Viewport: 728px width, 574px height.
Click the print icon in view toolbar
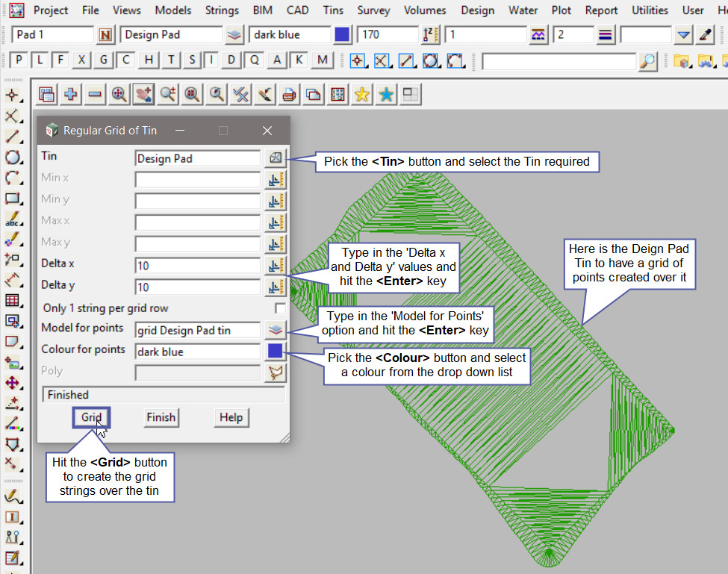point(289,94)
